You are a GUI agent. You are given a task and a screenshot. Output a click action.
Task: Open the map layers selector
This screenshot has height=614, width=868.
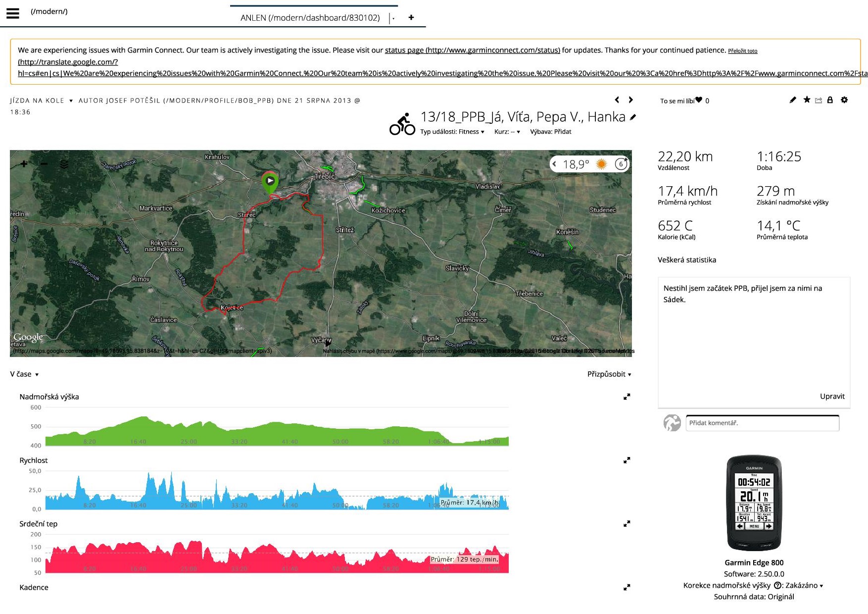pyautogui.click(x=64, y=164)
